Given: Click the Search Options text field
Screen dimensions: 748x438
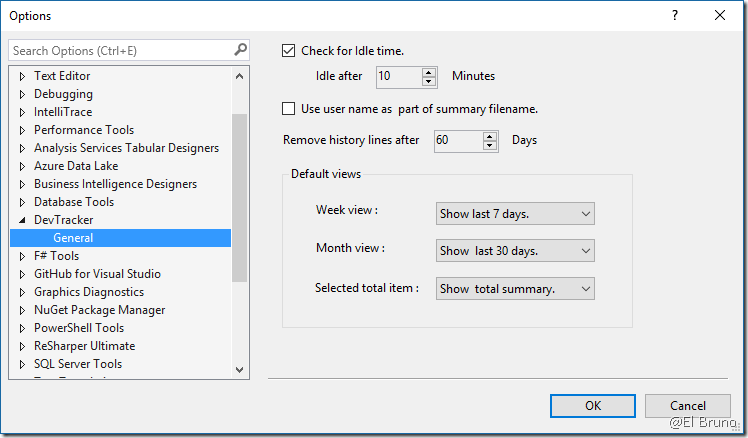Looking at the screenshot, I should tap(118, 50).
